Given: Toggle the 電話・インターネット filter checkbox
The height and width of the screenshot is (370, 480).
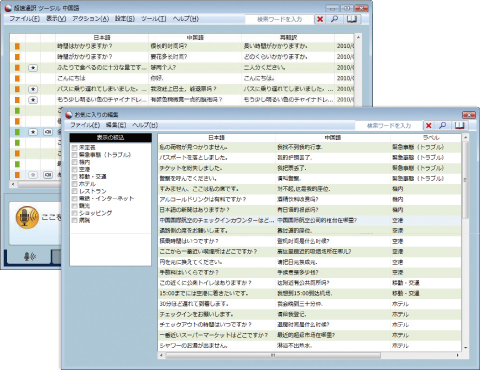Looking at the screenshot, I should point(75,199).
